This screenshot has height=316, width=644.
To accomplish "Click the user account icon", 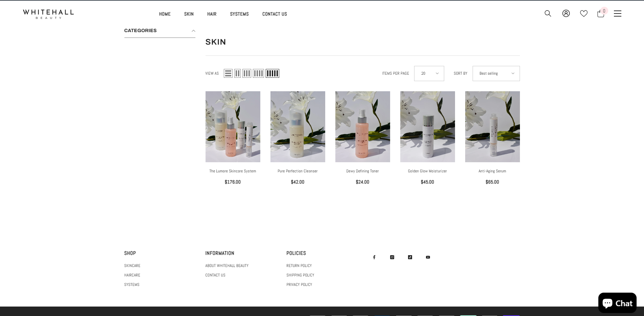I will (x=566, y=14).
